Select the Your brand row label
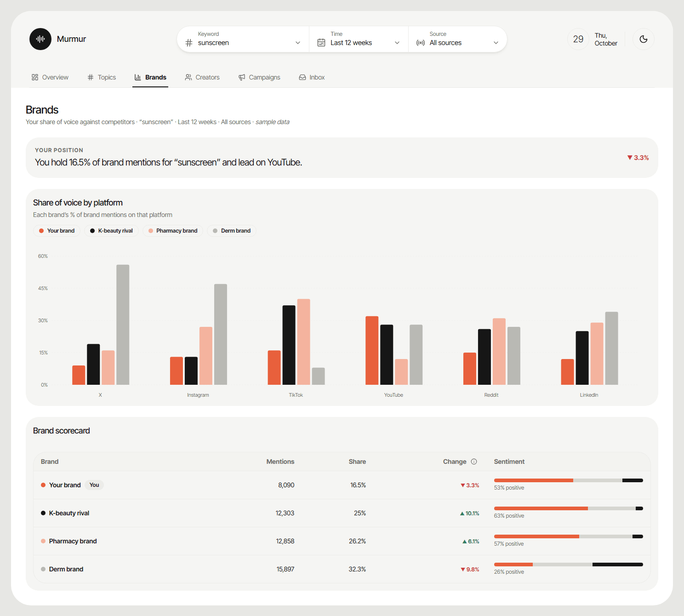 pyautogui.click(x=65, y=485)
